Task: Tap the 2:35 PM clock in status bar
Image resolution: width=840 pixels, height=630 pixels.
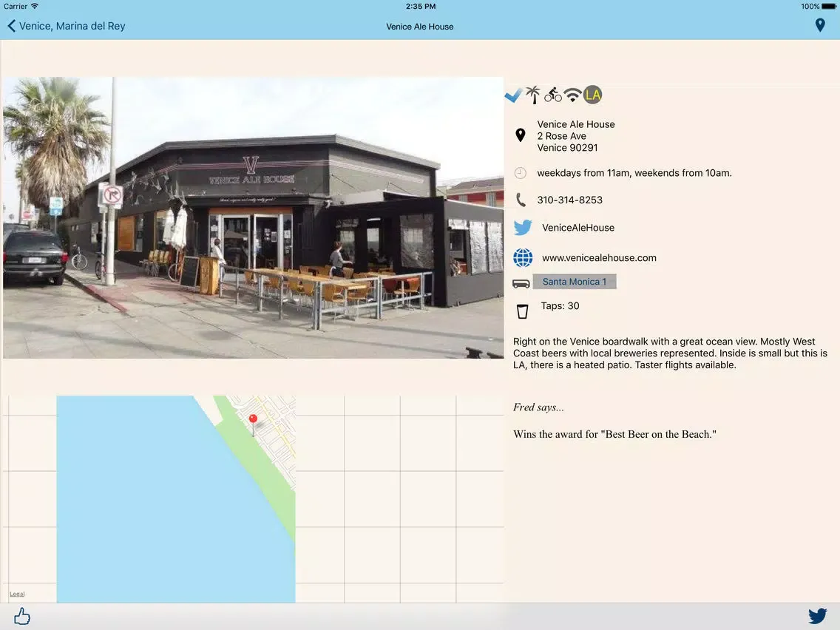Action: coord(421,7)
